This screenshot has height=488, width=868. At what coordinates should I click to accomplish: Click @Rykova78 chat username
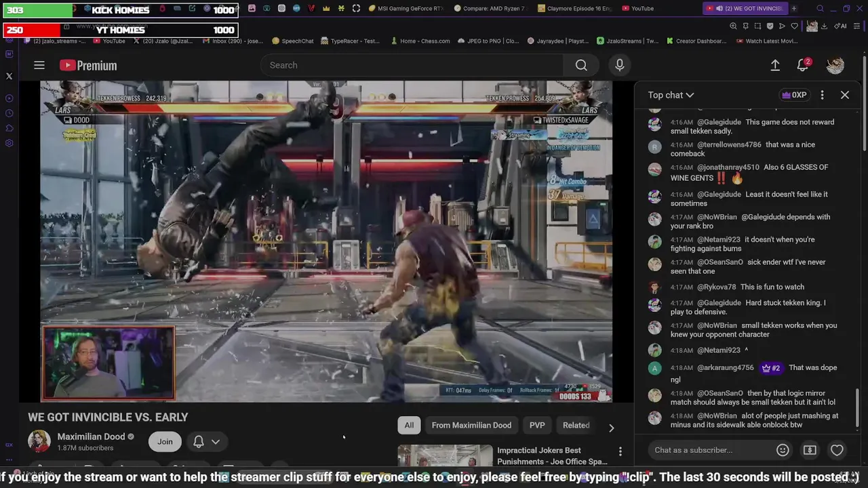coord(716,287)
